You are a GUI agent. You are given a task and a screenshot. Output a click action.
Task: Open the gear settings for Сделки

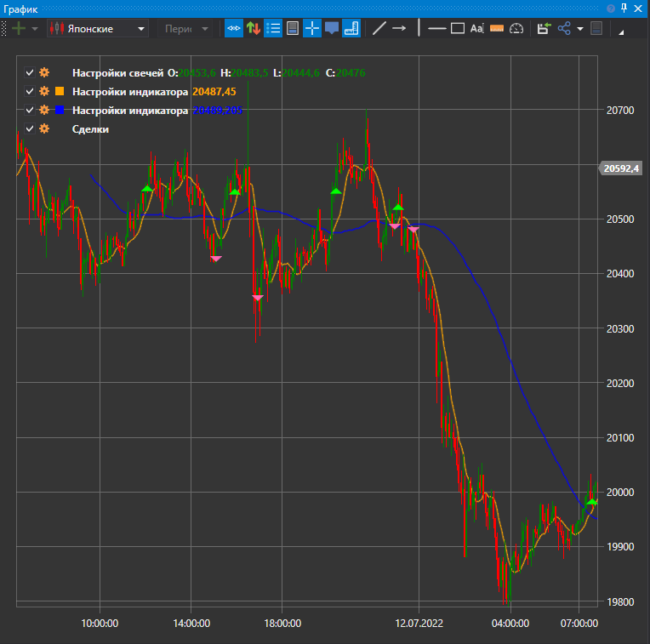44,128
